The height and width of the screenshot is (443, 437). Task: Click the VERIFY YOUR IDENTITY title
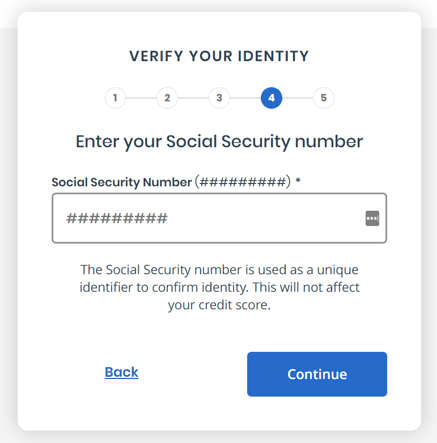[x=219, y=56]
